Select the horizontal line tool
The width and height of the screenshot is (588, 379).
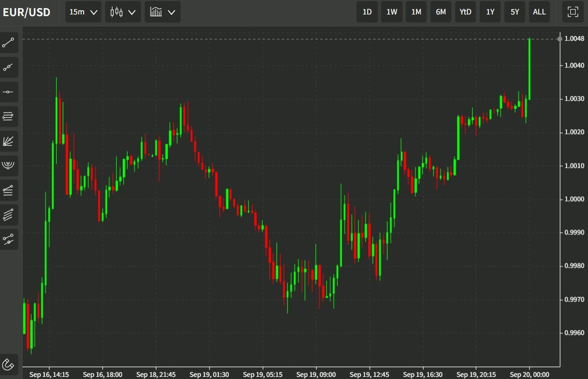(x=8, y=92)
